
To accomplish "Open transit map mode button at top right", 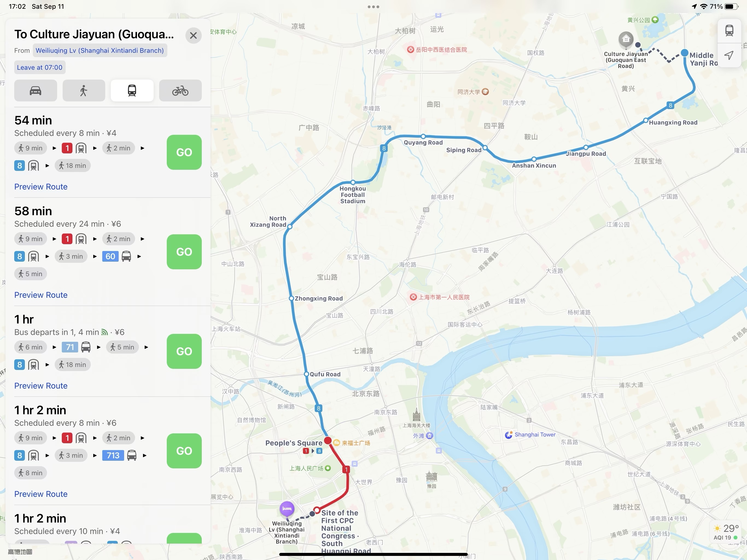I will pos(729,31).
